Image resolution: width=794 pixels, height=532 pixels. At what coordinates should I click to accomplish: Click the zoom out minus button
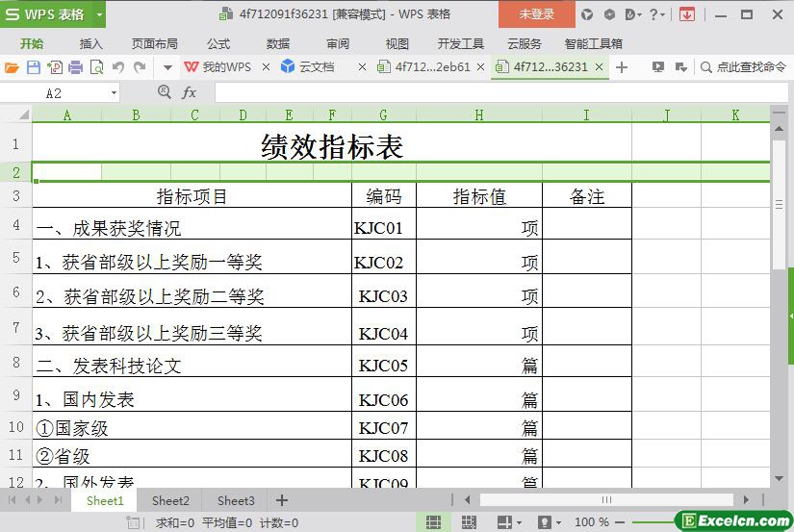coord(620,521)
